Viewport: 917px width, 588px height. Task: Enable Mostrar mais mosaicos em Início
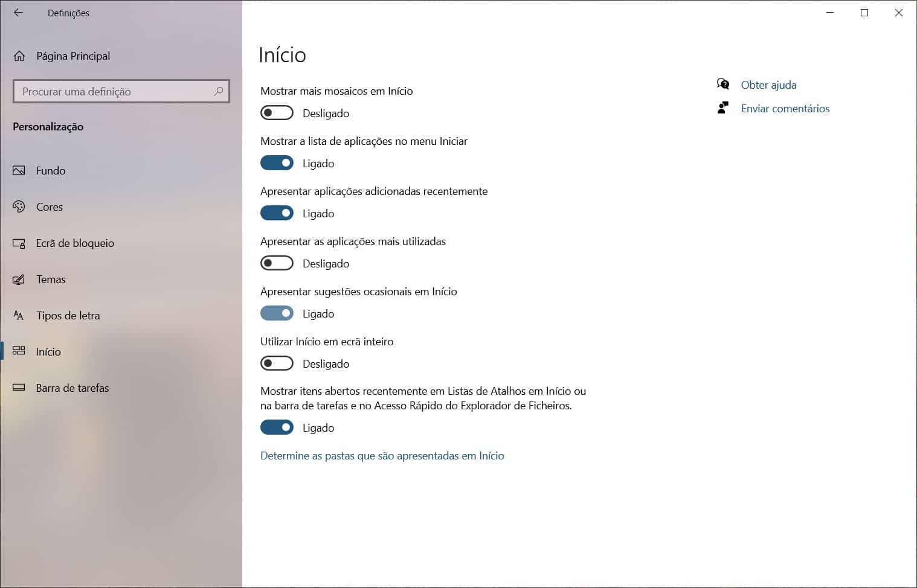277,113
